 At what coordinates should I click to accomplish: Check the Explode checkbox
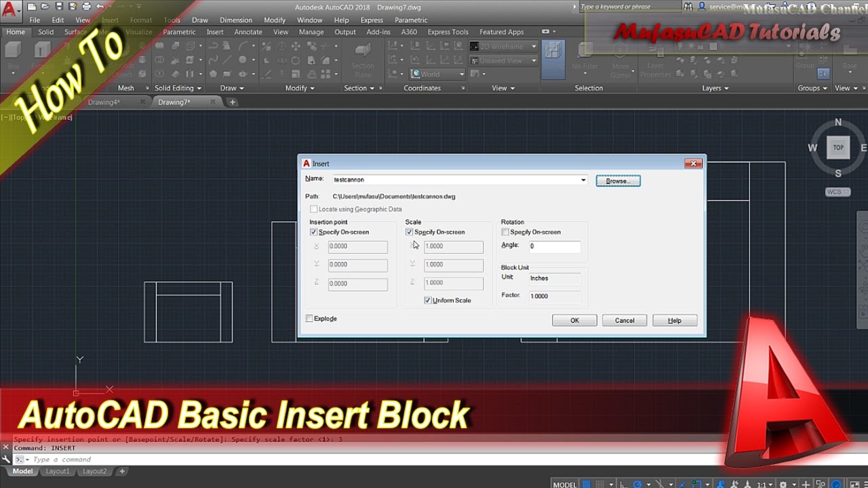(309, 319)
